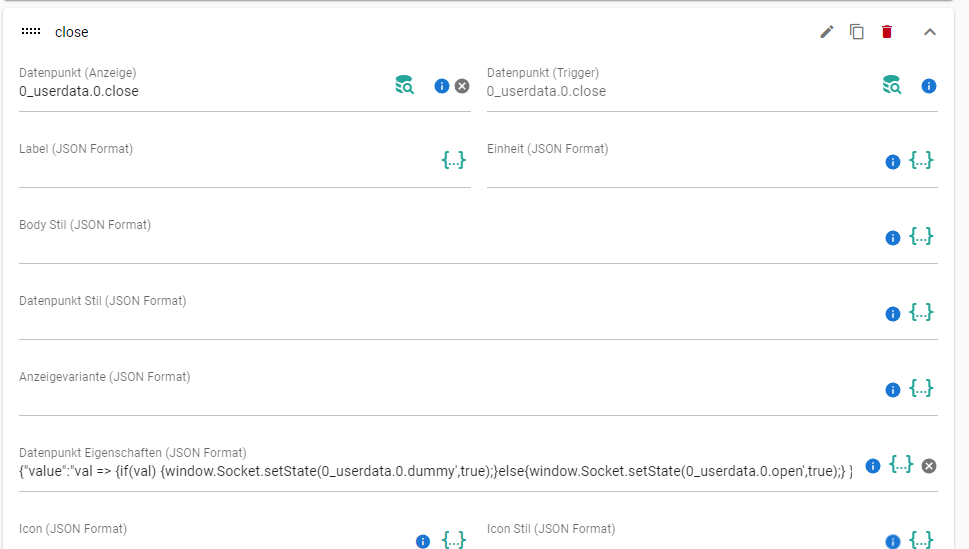Clear the Datenpunkt (Anzeige) value
Image resolution: width=969 pixels, height=549 pixels.
(462, 86)
